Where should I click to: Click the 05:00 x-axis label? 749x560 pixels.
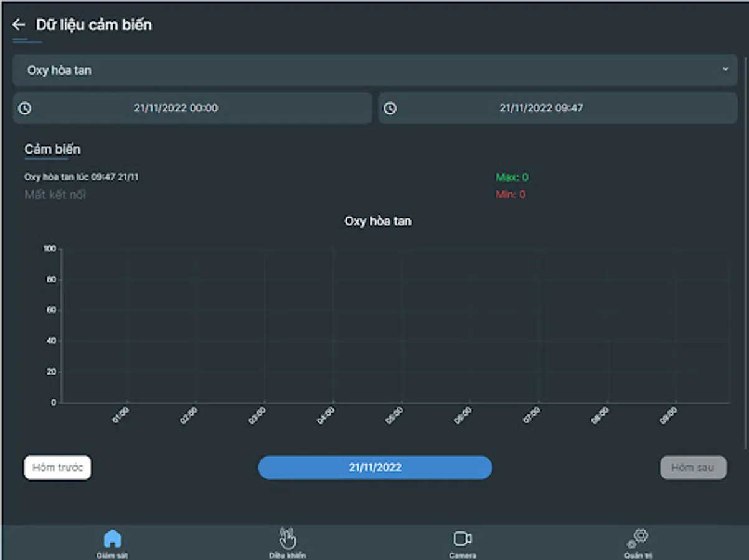395,415
